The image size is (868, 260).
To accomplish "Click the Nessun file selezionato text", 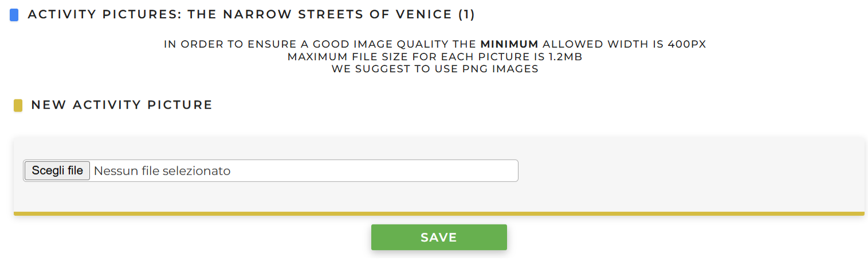I will point(162,170).
